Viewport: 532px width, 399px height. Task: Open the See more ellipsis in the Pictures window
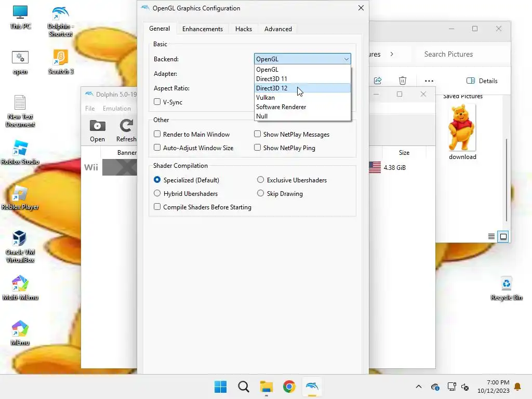pyautogui.click(x=429, y=81)
